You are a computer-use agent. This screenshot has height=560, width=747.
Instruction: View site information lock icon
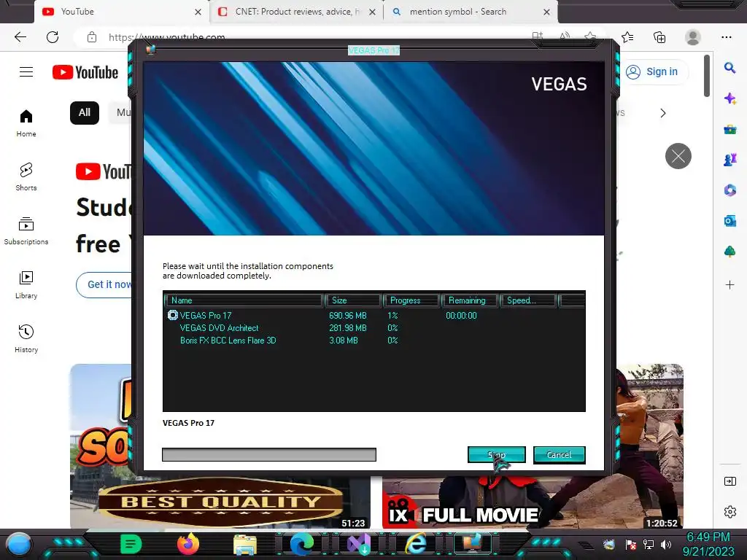pos(92,37)
